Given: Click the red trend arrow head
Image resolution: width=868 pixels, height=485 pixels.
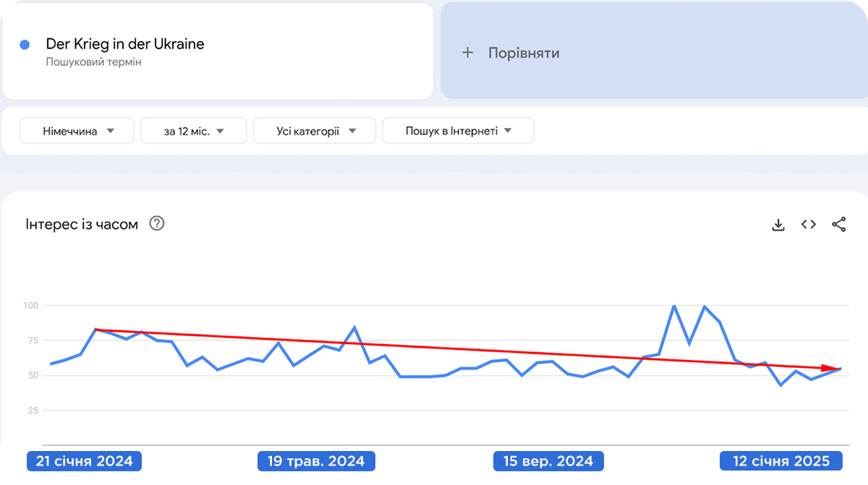Looking at the screenshot, I should [x=837, y=369].
